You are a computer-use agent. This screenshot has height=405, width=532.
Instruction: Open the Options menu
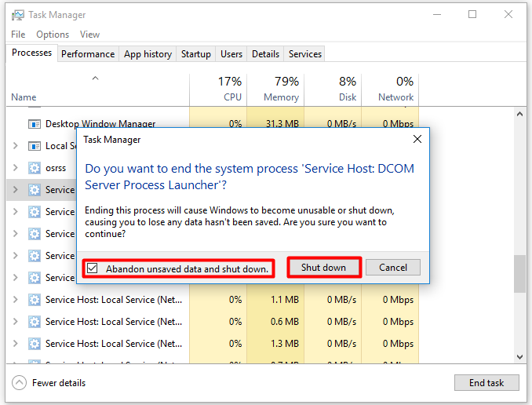pos(53,35)
